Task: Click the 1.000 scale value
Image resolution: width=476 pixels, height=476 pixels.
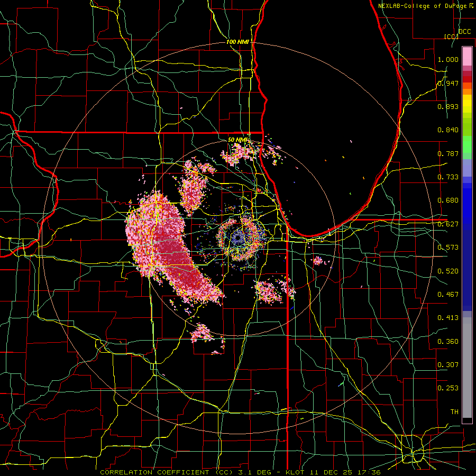Action: click(x=448, y=59)
